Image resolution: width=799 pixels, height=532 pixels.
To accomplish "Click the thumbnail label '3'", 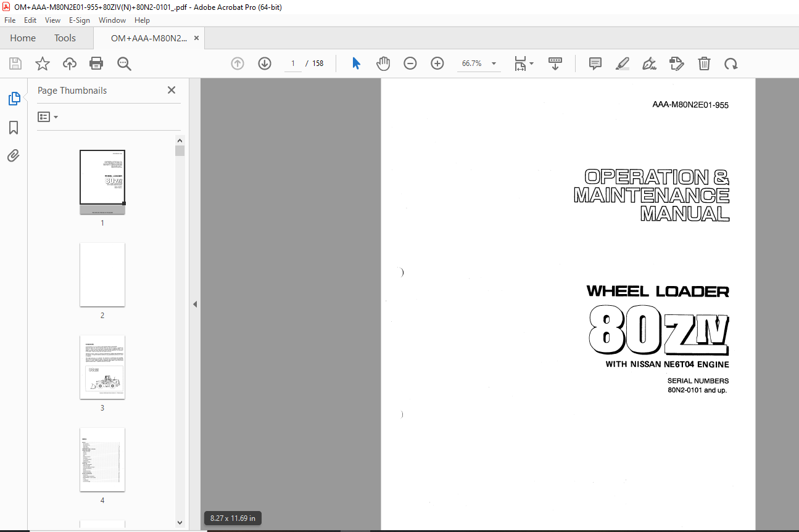I will click(102, 408).
